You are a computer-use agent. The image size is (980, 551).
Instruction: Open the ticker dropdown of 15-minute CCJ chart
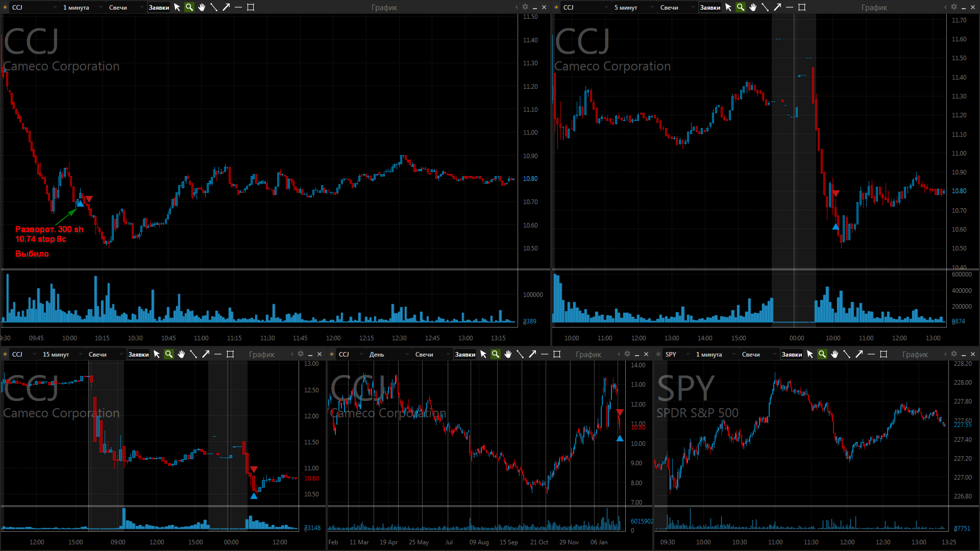24,355
